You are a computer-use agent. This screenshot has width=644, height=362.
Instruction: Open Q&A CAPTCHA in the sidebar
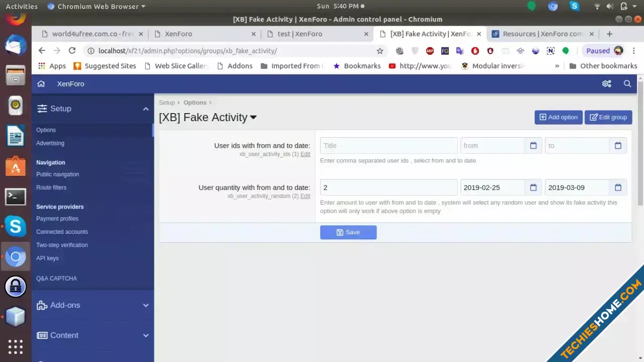56,279
